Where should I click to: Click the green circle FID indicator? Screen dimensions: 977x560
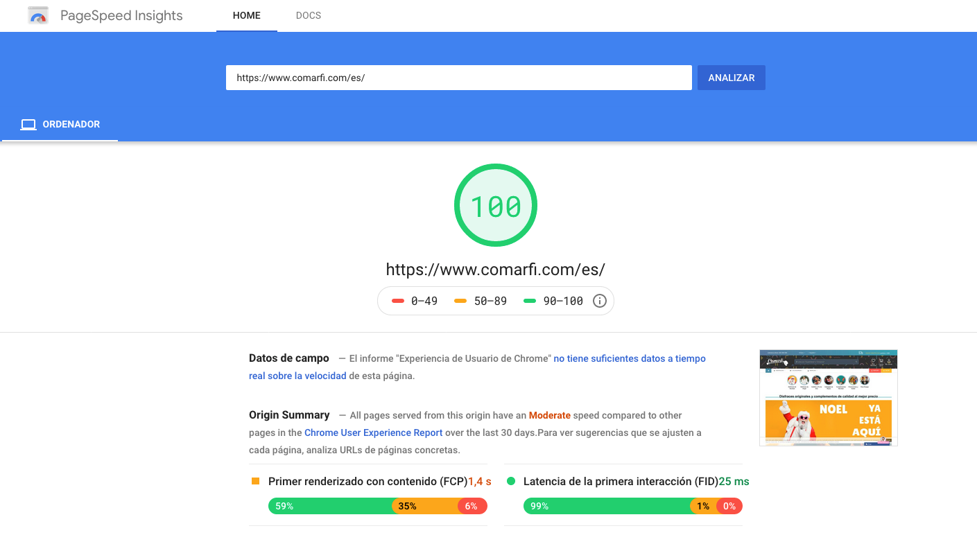[511, 481]
